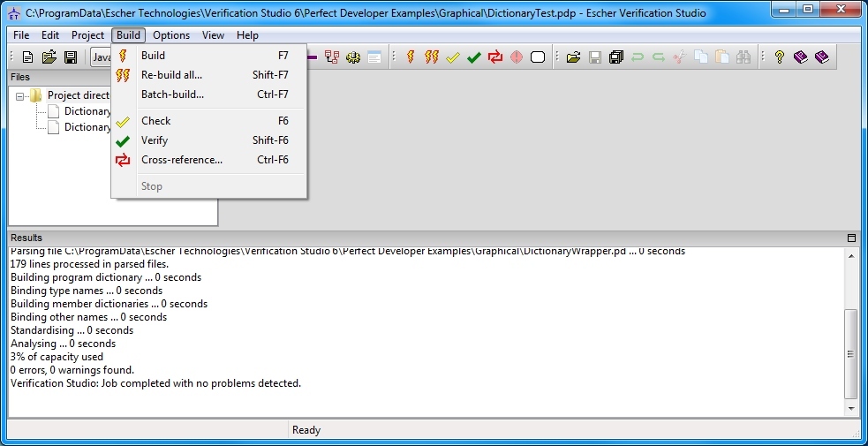The width and height of the screenshot is (868, 446).
Task: Click the Open project folder icon
Action: 49,57
